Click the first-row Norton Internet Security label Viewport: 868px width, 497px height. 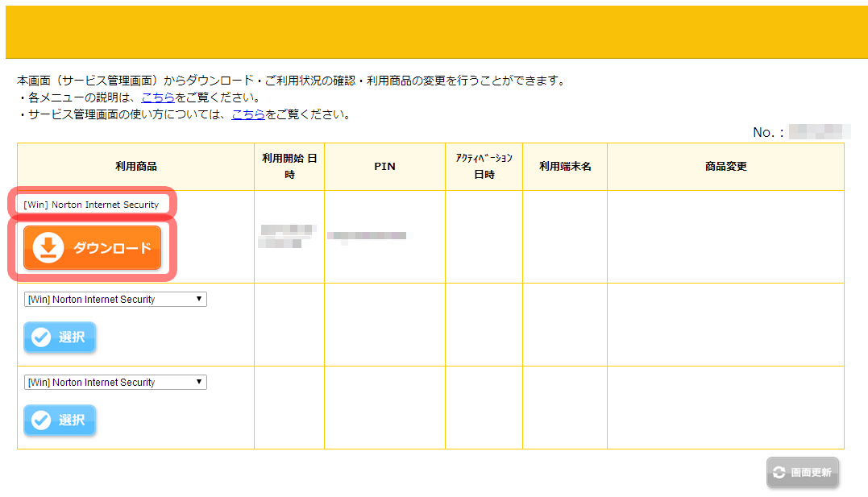(x=91, y=205)
